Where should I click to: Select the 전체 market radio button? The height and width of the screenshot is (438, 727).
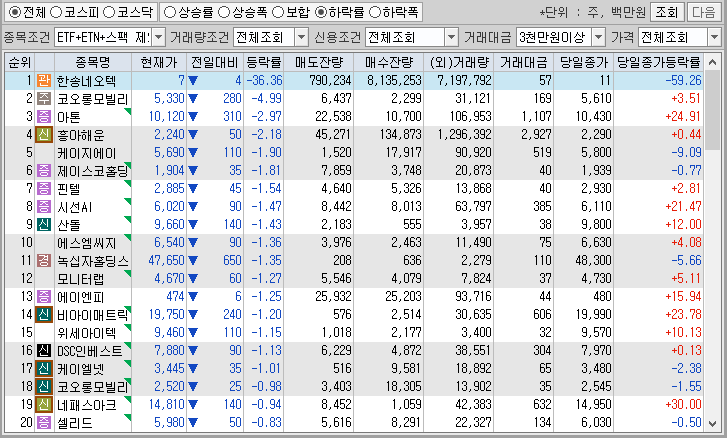tap(15, 12)
